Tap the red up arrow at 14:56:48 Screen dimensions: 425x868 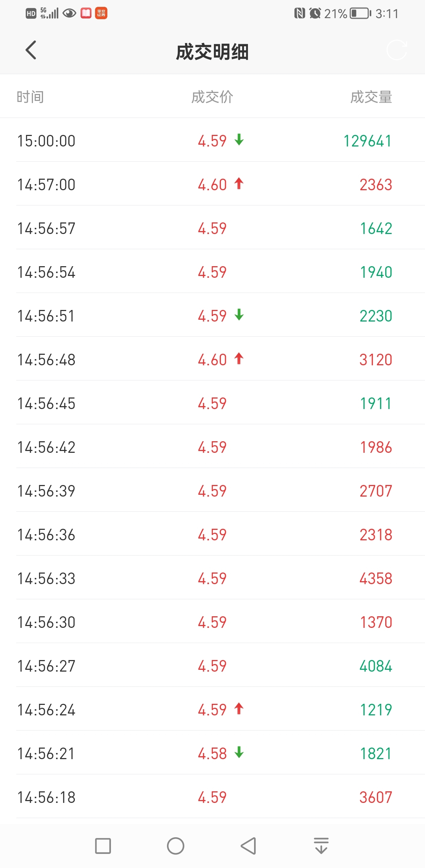tap(239, 359)
